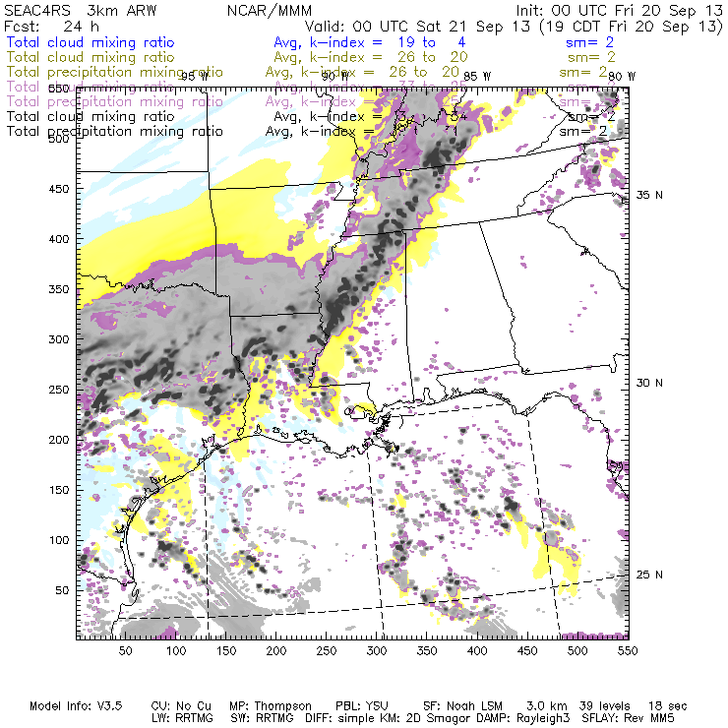This screenshot has width=728, height=728.
Task: Click the "PBL: YSU" model setting
Action: [x=362, y=706]
